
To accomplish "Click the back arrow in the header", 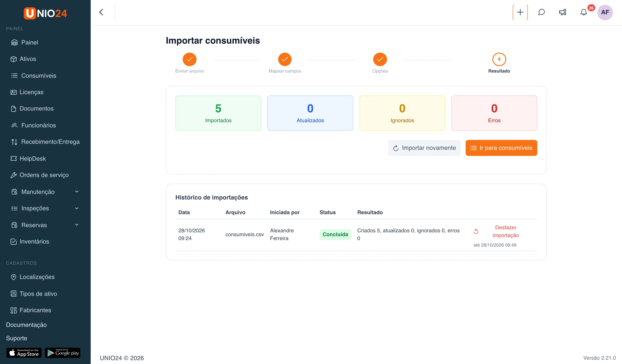I will click(101, 12).
